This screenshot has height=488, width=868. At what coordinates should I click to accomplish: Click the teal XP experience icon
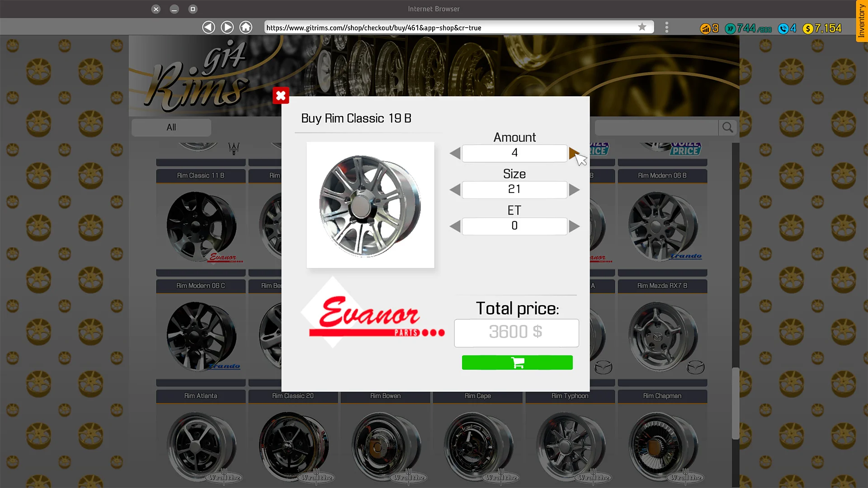pyautogui.click(x=730, y=28)
